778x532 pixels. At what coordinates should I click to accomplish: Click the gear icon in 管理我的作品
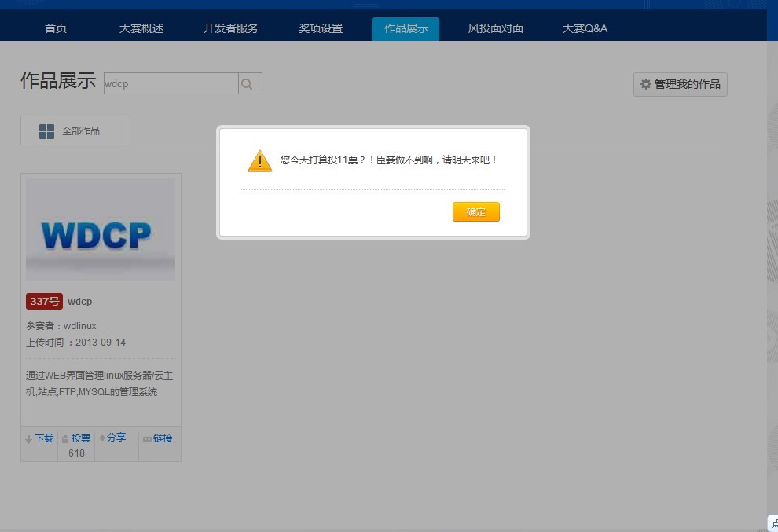pos(645,84)
